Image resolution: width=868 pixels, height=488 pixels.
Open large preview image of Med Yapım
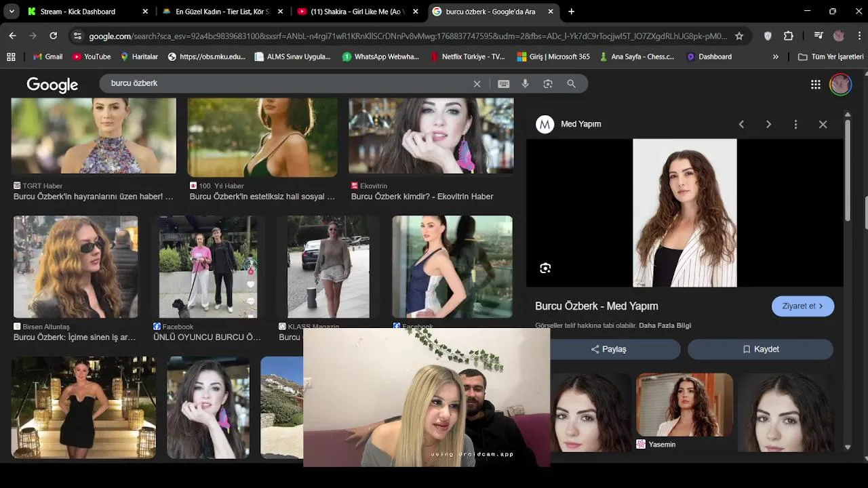[x=684, y=213]
